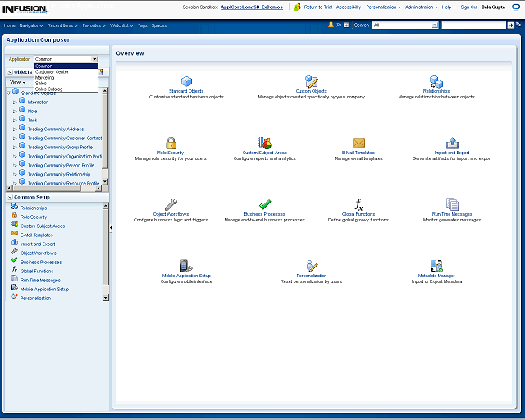The height and width of the screenshot is (420, 525).
Task: Open the View dropdown in Objects panel
Action: (18, 82)
